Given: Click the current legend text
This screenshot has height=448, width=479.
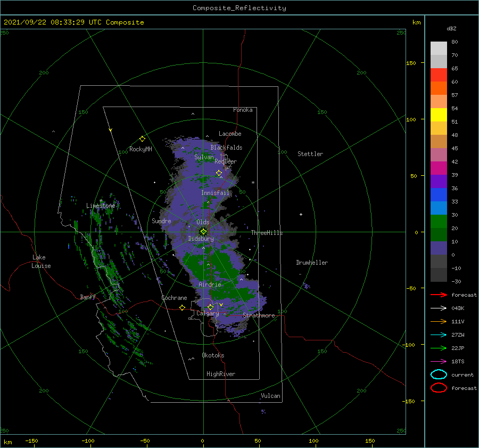Looking at the screenshot, I should pyautogui.click(x=463, y=375).
